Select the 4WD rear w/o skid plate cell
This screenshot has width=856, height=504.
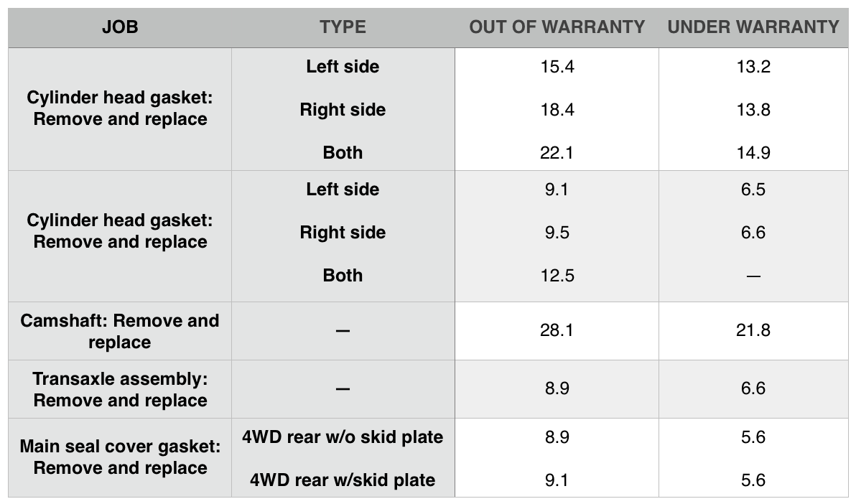point(343,437)
